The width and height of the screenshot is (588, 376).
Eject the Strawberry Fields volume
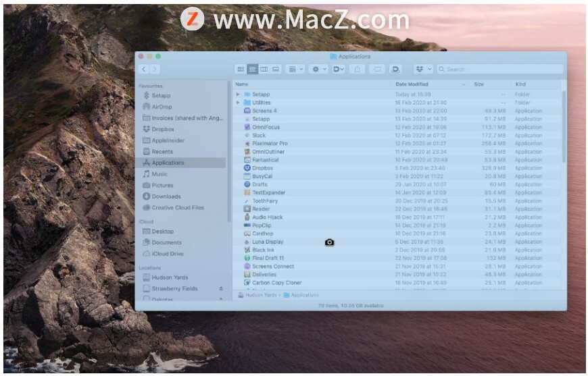(221, 288)
